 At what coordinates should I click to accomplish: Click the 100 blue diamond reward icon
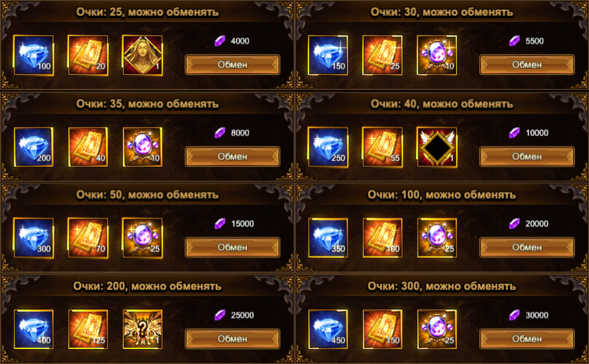[33, 55]
